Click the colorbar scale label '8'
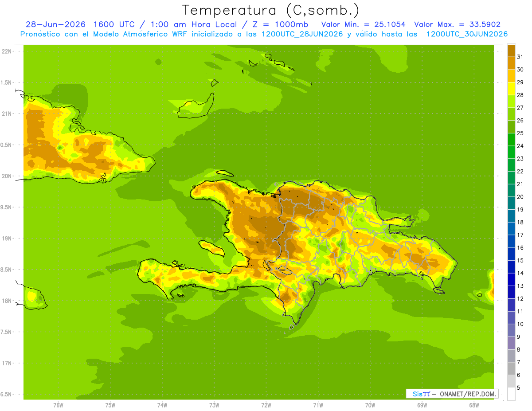Image resolution: width=532 pixels, height=411 pixels. coord(518,349)
